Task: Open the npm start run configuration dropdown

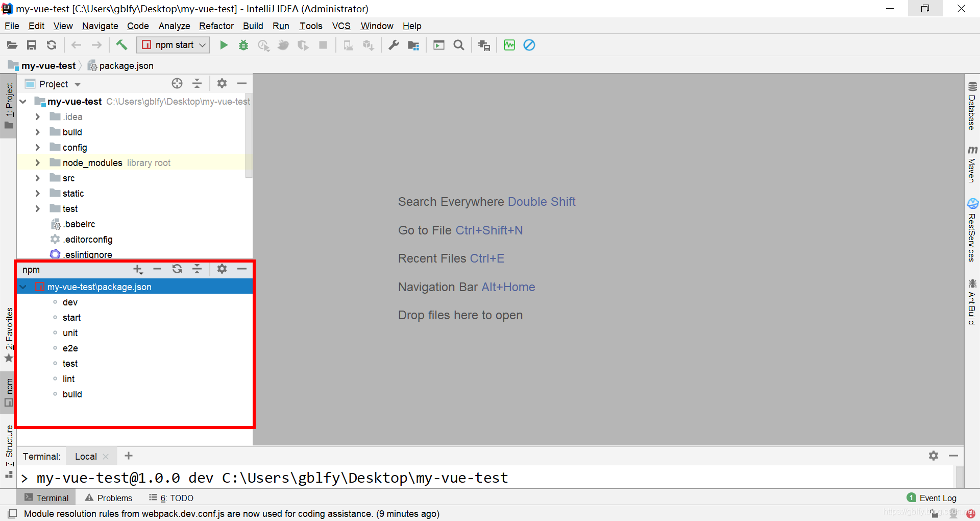Action: coord(174,45)
